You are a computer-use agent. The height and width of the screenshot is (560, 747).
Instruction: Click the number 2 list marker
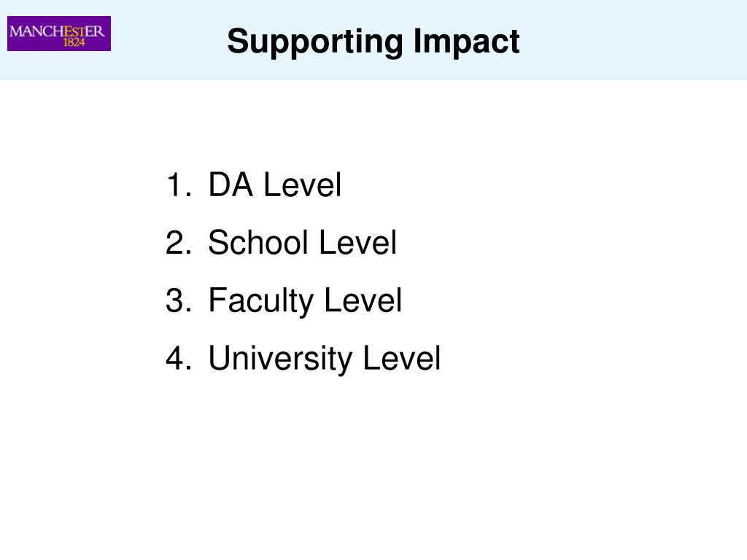point(179,242)
